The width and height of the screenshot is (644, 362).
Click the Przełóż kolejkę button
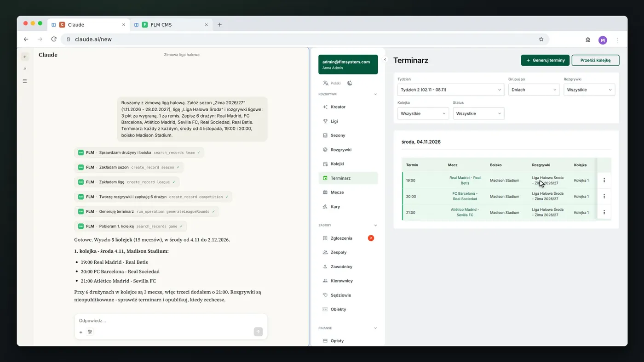click(595, 60)
